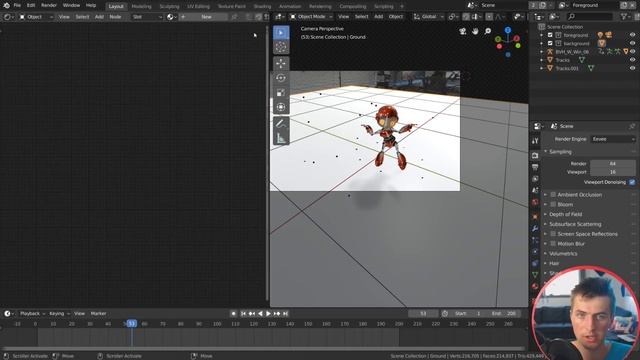
Task: Uncheck the background collection checkbox
Action: (x=550, y=43)
